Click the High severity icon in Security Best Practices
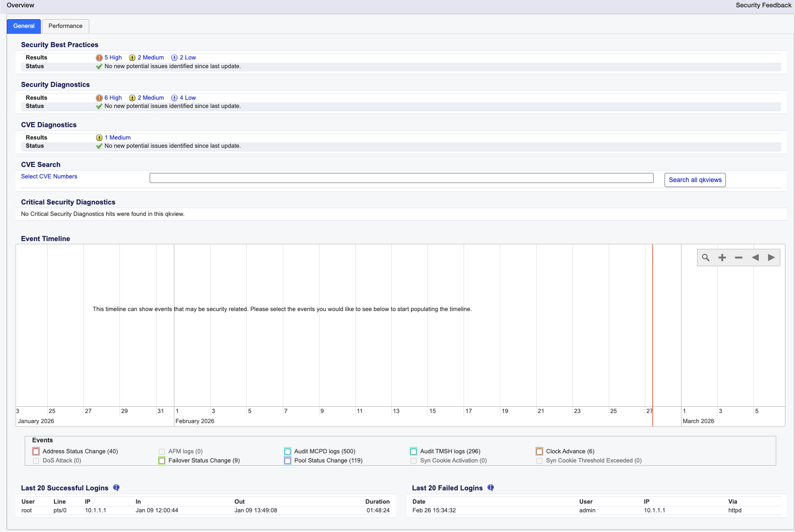Screen dimensions: 795x532 point(99,58)
